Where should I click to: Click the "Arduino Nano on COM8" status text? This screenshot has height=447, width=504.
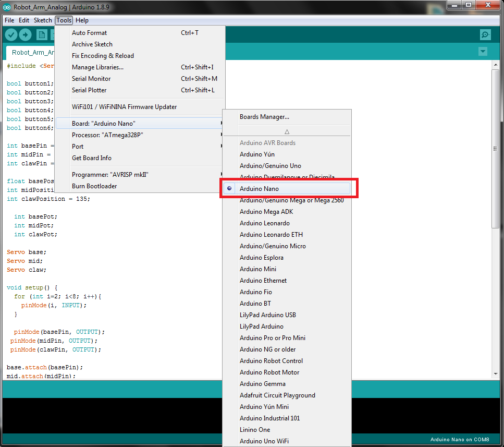pyautogui.click(x=460, y=440)
